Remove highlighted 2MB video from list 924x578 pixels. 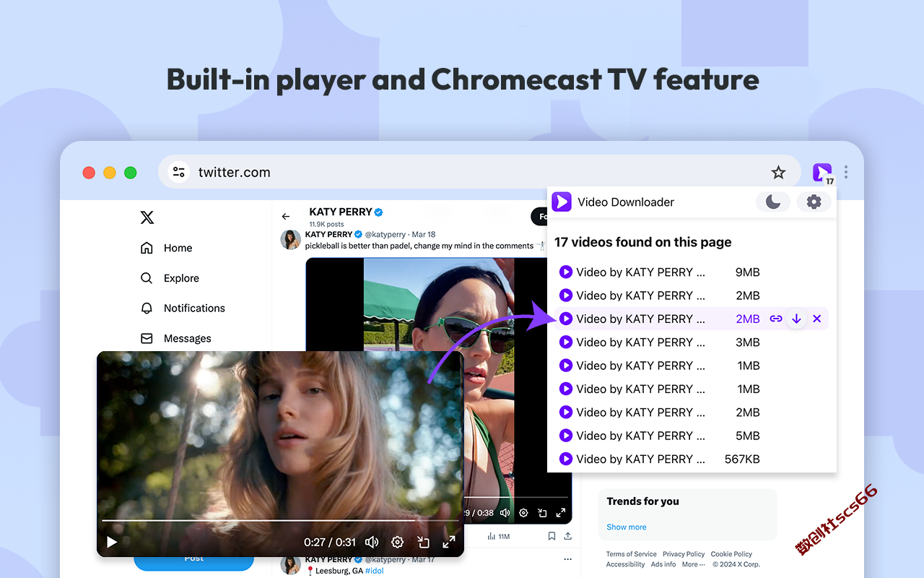click(817, 319)
